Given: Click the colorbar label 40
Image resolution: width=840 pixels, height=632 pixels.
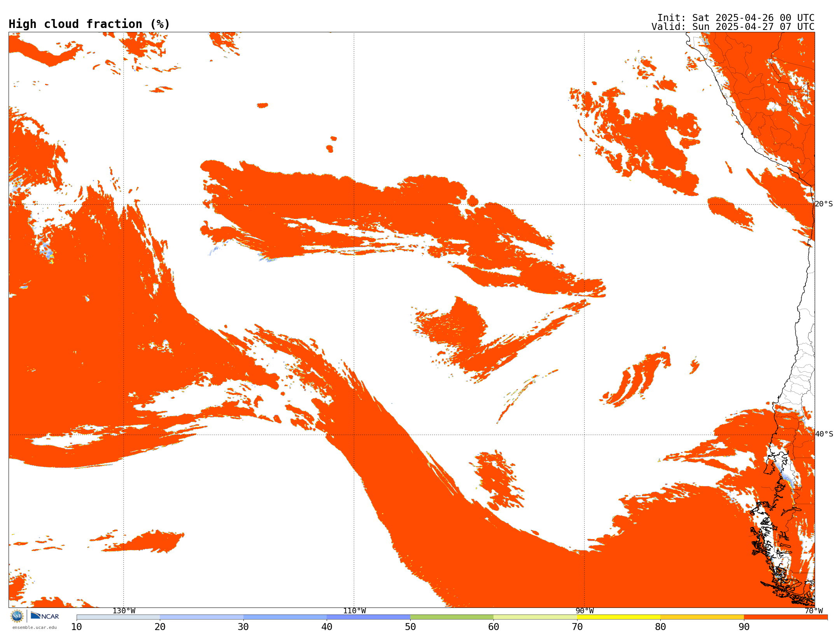Looking at the screenshot, I should [x=327, y=627].
